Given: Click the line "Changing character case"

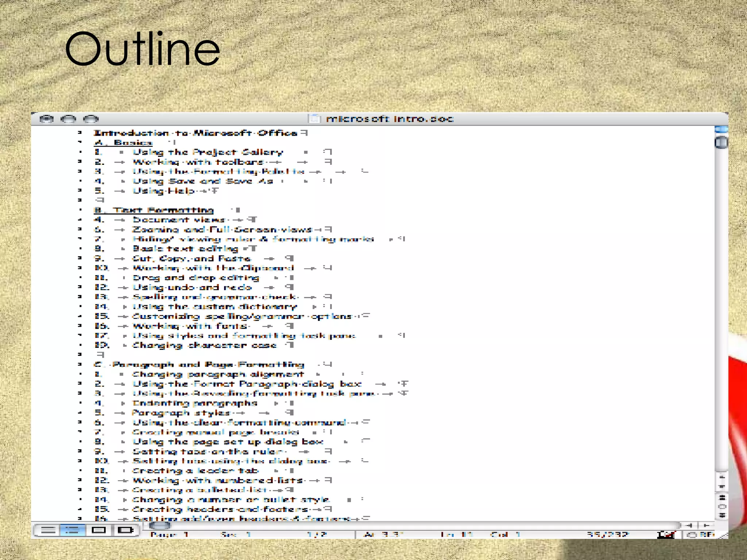Looking at the screenshot, I should (205, 345).
